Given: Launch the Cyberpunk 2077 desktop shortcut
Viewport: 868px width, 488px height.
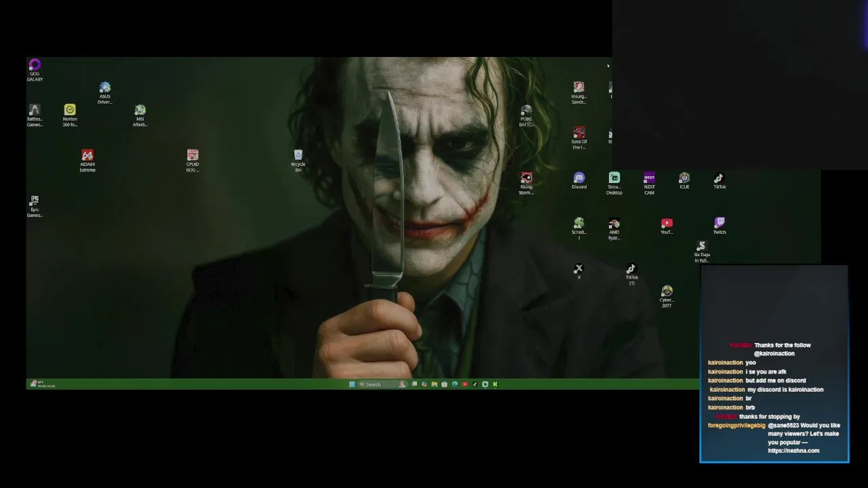Looking at the screenshot, I should click(667, 297).
